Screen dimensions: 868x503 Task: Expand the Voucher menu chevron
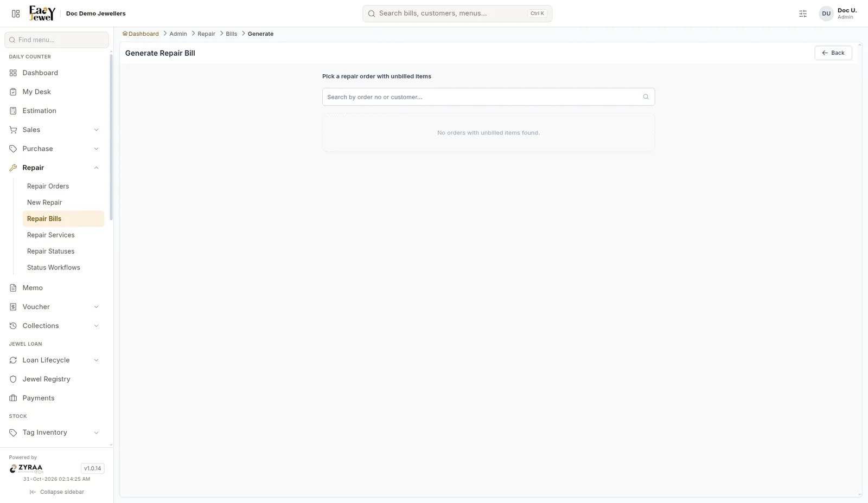(96, 307)
